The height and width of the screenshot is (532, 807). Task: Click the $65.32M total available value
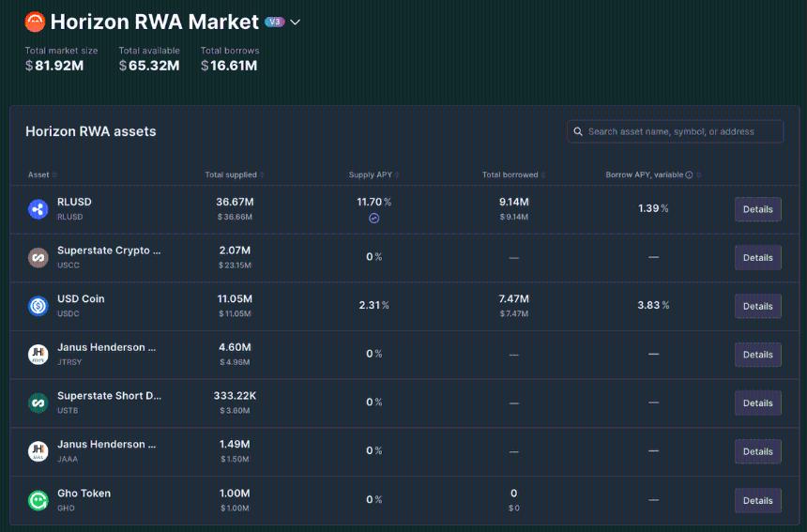[149, 66]
